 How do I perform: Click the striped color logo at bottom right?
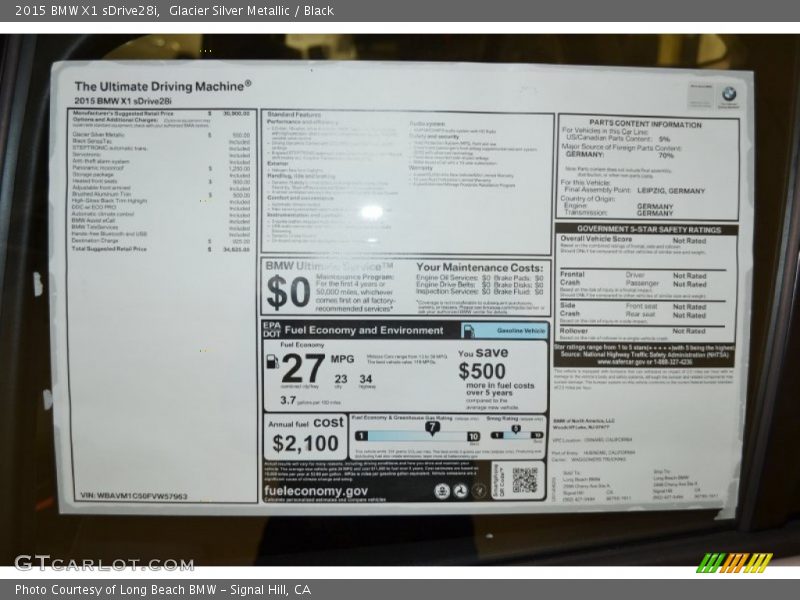(x=734, y=562)
